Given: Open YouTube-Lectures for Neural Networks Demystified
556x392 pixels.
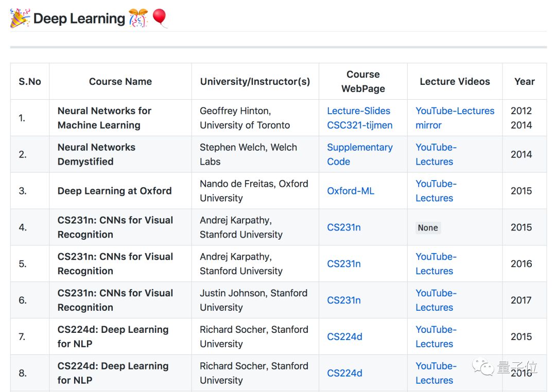Looking at the screenshot, I should coord(436,154).
